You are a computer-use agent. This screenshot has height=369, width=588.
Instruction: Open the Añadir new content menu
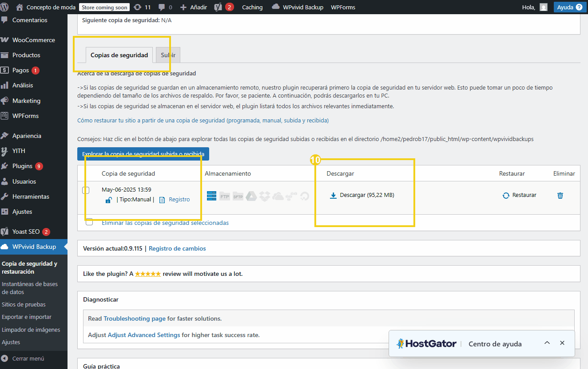(193, 7)
